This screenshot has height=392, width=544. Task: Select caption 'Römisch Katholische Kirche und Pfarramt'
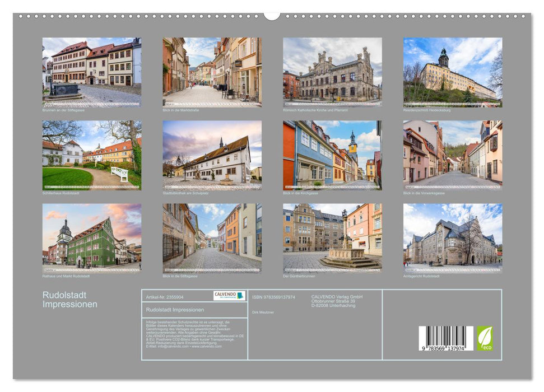[315, 110]
